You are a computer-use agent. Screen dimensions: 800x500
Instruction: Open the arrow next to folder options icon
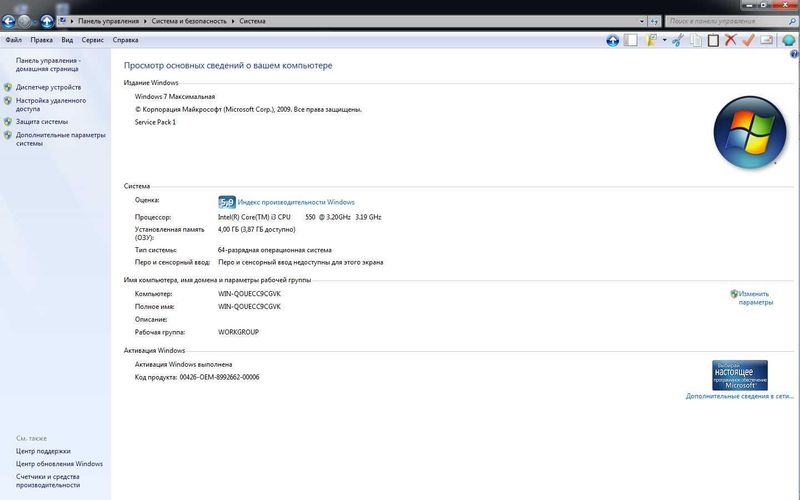(664, 40)
